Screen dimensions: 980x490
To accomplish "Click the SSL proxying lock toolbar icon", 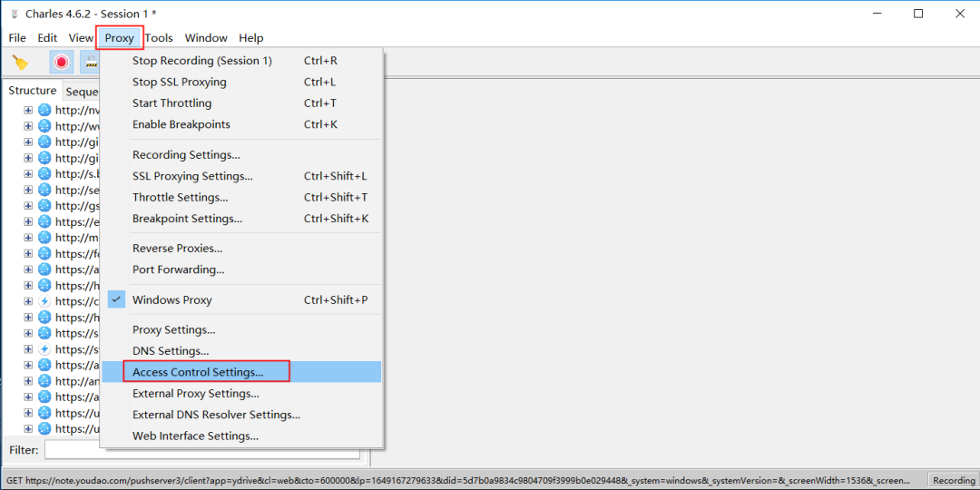I will point(92,62).
